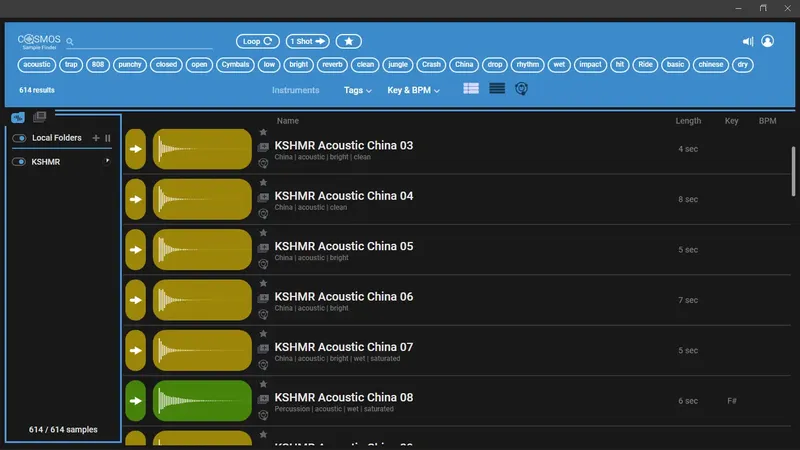Select the dry tag
The width and height of the screenshot is (800, 450).
(x=742, y=65)
